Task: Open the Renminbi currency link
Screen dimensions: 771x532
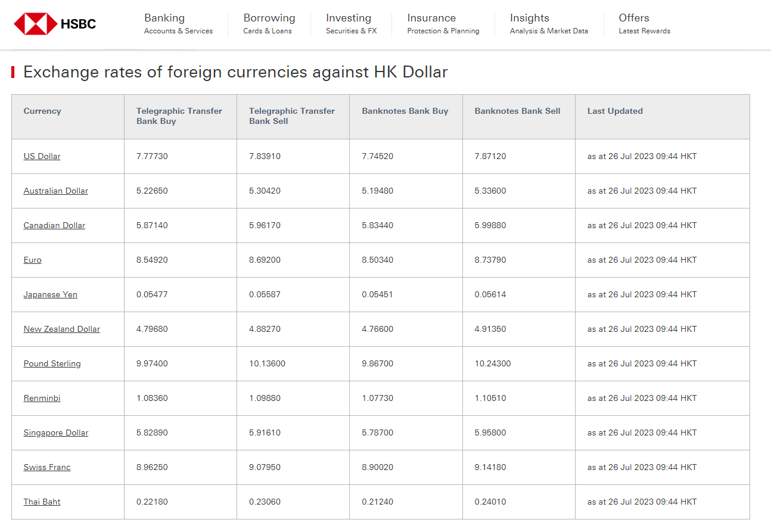Action: point(42,399)
